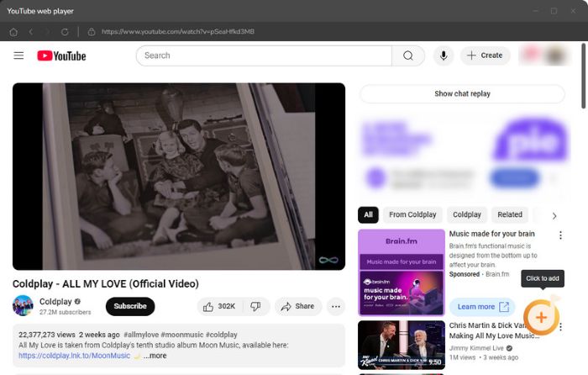588x375 pixels.
Task: Click the #moonmusic hashtag
Action: click(x=182, y=335)
